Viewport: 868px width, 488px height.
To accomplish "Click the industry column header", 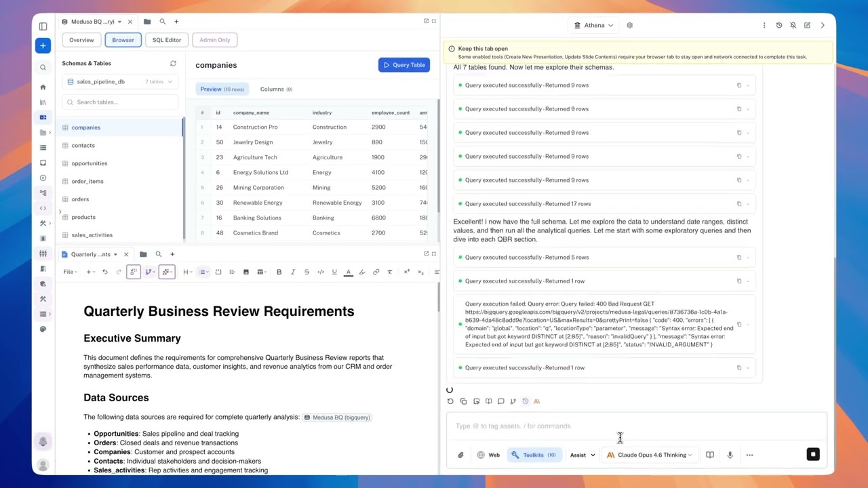I will [321, 113].
